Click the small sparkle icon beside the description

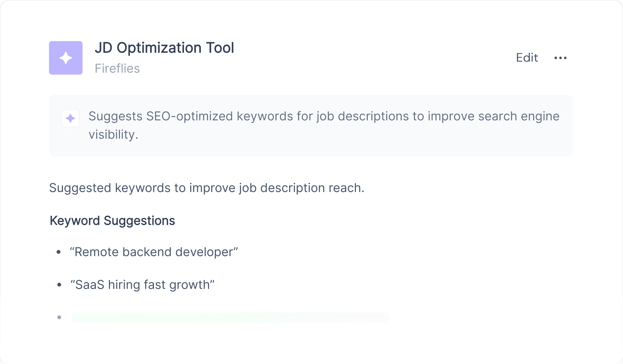click(x=71, y=118)
